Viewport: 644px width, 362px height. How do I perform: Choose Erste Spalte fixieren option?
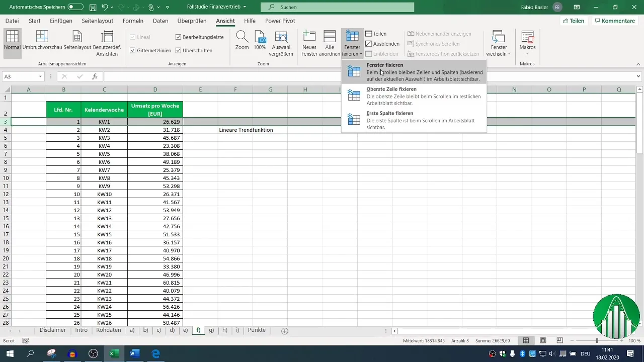[414, 120]
